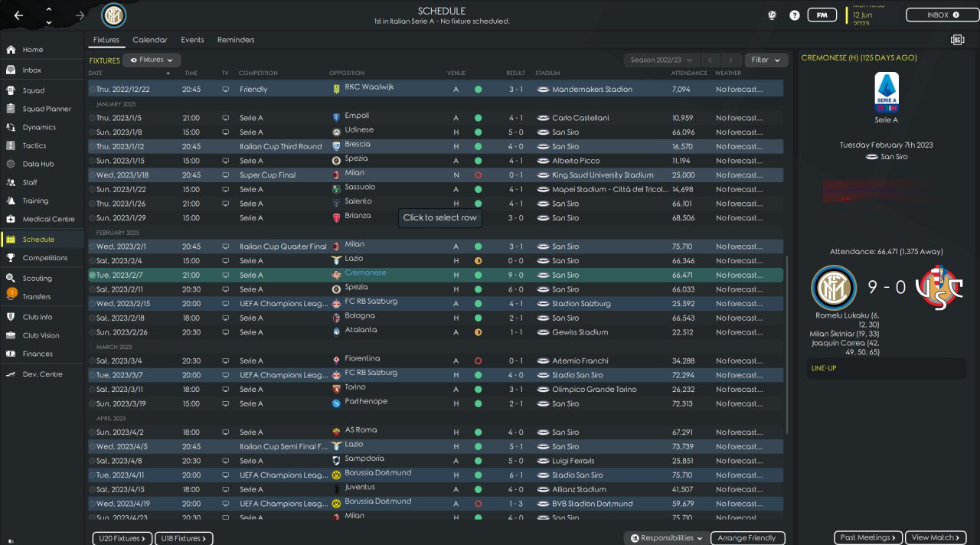Viewport: 980px width, 545px height.
Task: Click the Juventus badge in the opposition column
Action: coord(336,489)
